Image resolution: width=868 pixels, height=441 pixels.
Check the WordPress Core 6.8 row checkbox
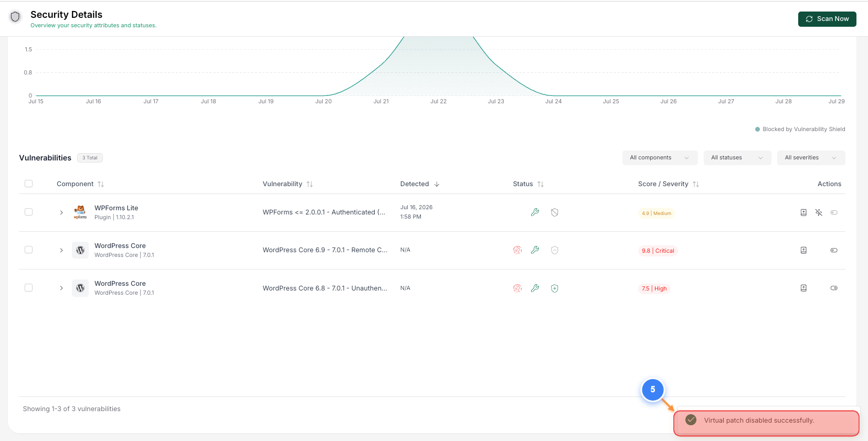pos(29,288)
